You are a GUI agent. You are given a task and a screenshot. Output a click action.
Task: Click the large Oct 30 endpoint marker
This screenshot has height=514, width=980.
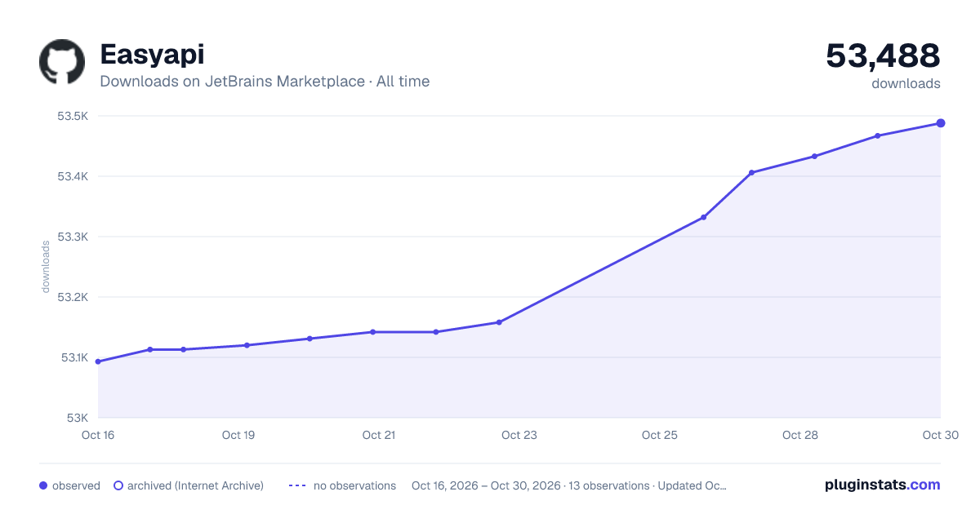(941, 123)
